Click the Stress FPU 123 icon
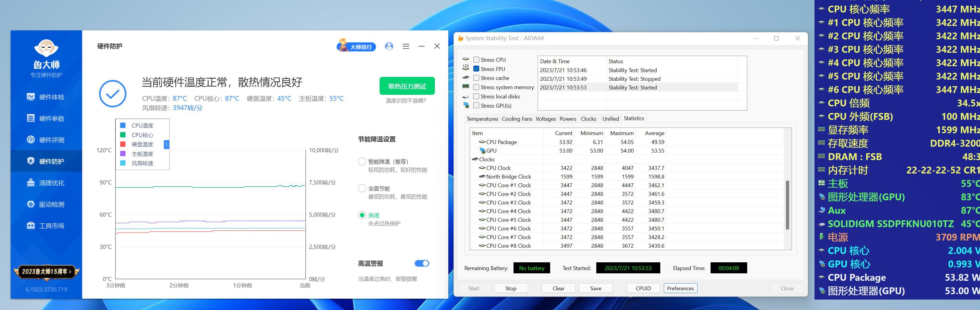Screen dimensions: 980x310 (466, 68)
